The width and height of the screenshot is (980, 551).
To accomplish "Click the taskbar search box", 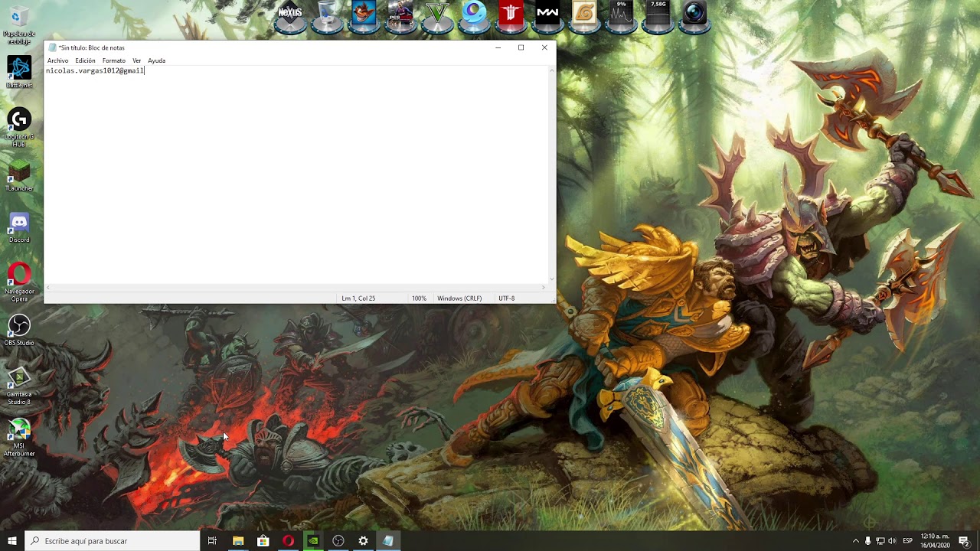I will [112, 541].
